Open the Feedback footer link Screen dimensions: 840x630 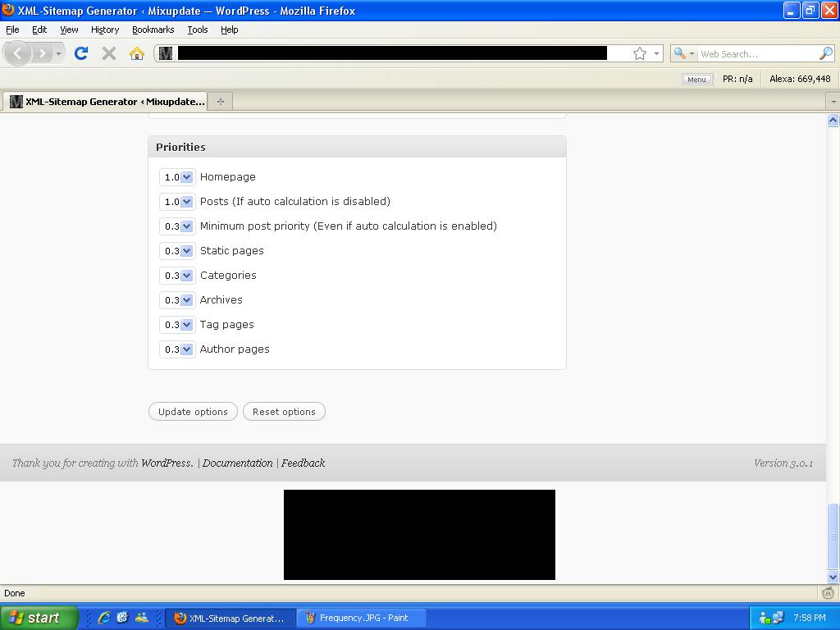click(304, 463)
